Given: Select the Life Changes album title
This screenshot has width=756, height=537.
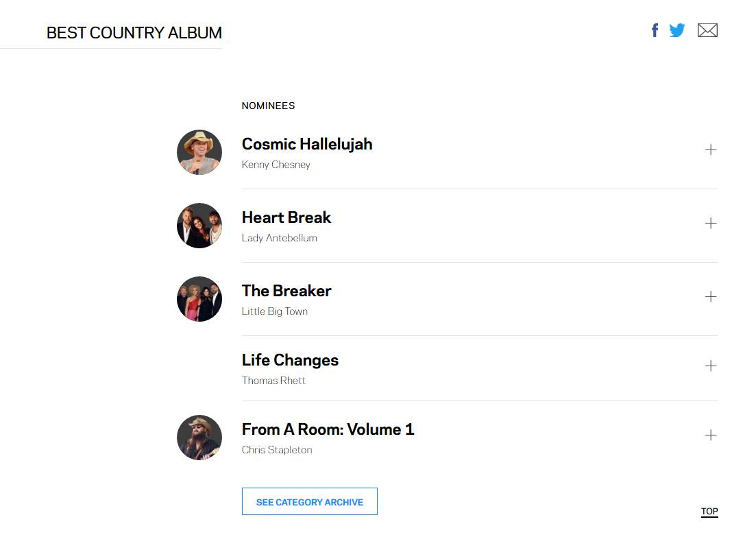Looking at the screenshot, I should coord(290,361).
